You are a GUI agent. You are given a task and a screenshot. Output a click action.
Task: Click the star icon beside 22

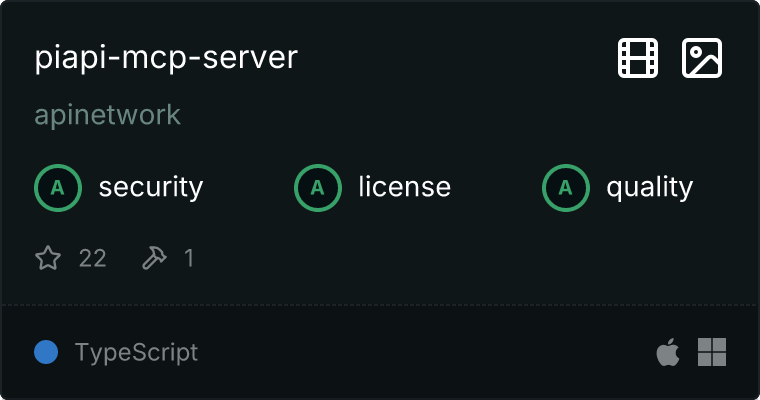(48, 259)
